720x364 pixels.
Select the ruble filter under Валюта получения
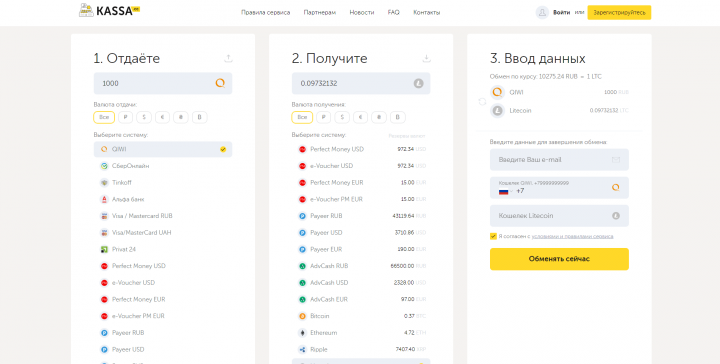pos(323,118)
